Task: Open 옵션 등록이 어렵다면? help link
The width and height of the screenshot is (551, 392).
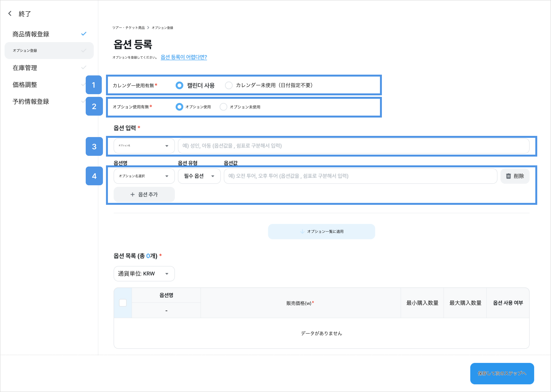Action: pos(184,57)
